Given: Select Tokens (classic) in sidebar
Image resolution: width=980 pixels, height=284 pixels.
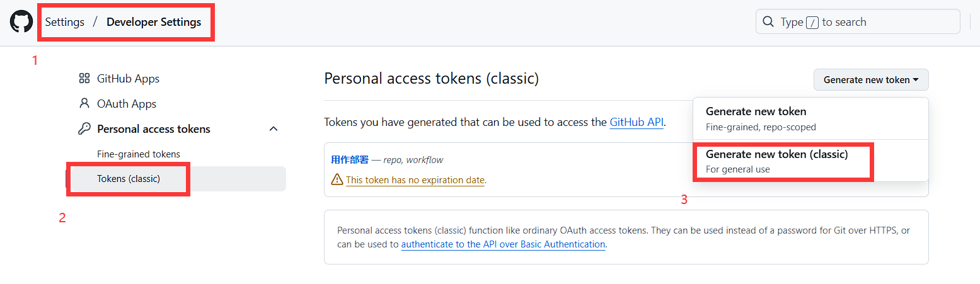Looking at the screenshot, I should tap(129, 179).
